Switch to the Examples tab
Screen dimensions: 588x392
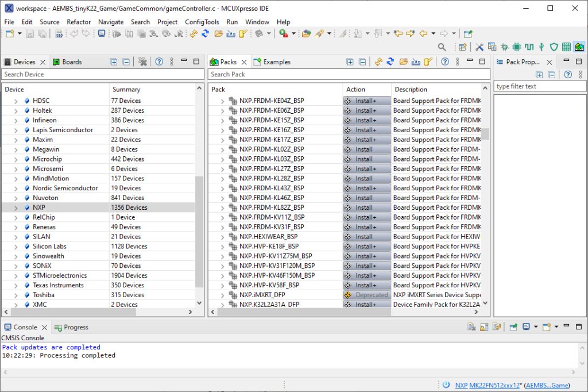[276, 62]
